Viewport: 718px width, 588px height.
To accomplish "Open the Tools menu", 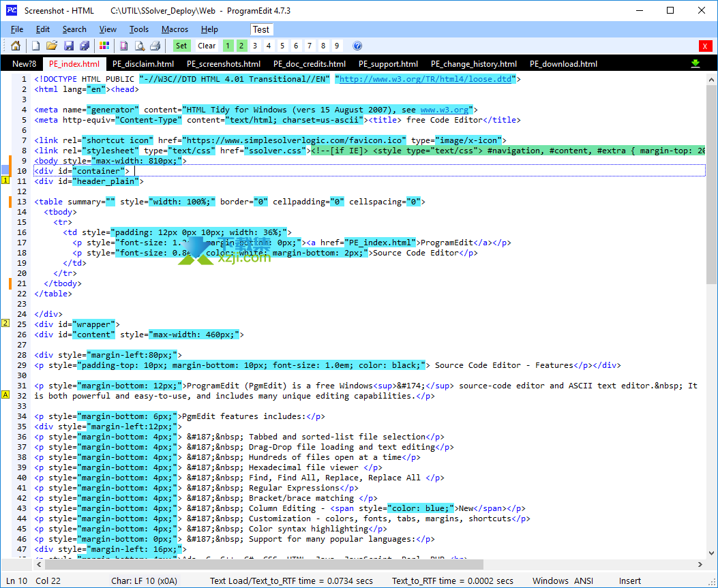I will pyautogui.click(x=138, y=29).
